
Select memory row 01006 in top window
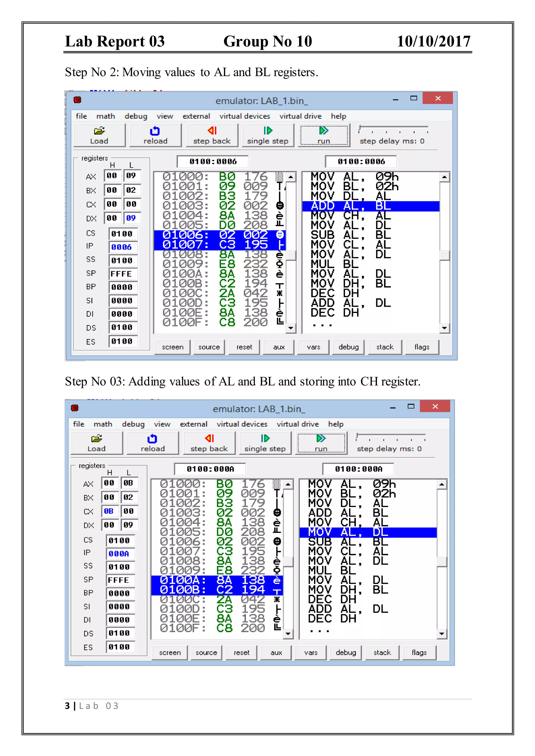click(x=219, y=235)
